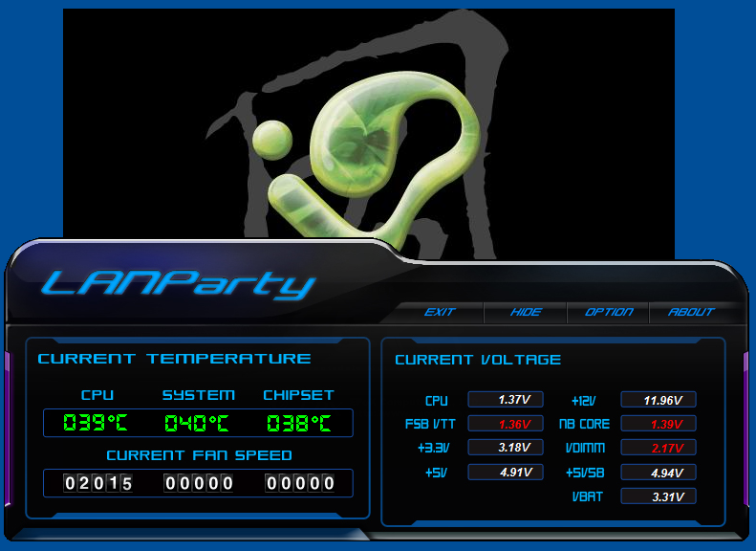Open the ABOUT dialog
The height and width of the screenshot is (551, 756).
click(x=691, y=312)
